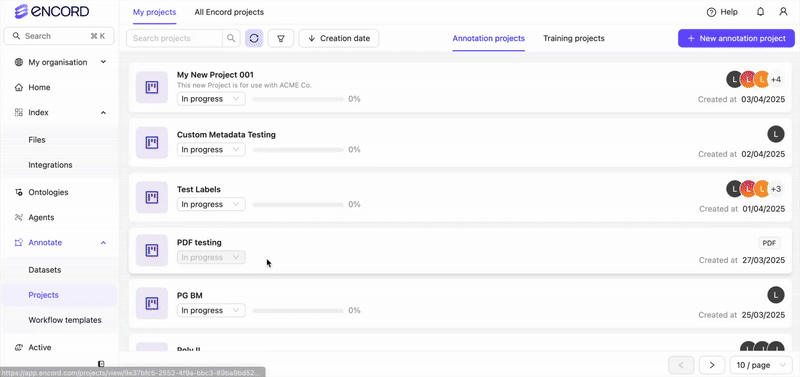Click progress bar of My New Project 001
800x377 pixels.
click(298, 99)
